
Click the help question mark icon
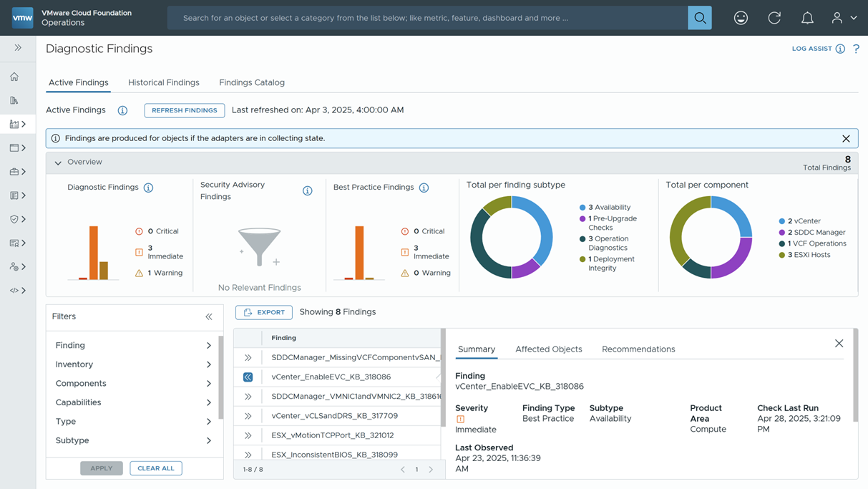click(856, 49)
